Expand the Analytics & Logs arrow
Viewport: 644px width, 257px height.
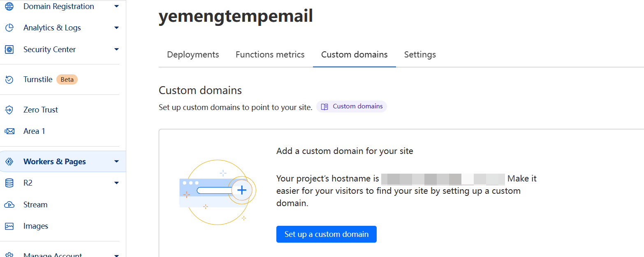[x=116, y=28]
